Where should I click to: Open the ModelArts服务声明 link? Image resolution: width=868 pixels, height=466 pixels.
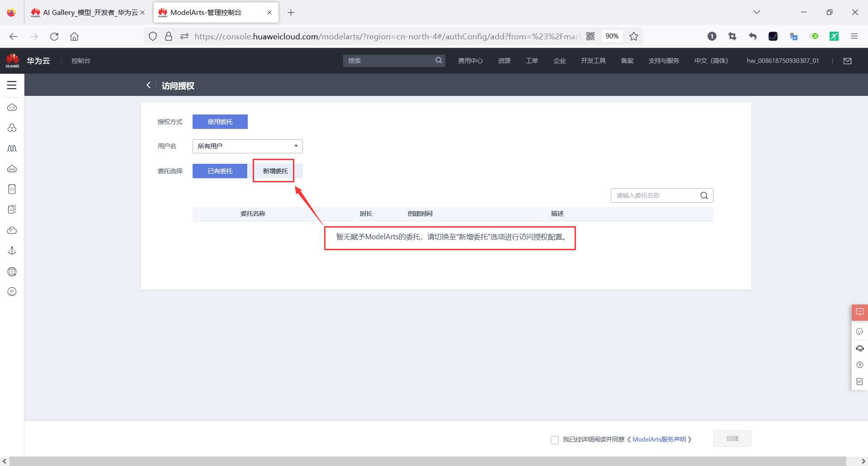[x=659, y=439]
